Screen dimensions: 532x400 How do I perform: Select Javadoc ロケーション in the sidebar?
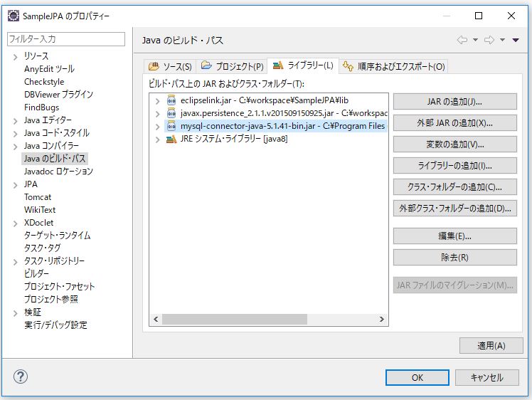tap(58, 172)
